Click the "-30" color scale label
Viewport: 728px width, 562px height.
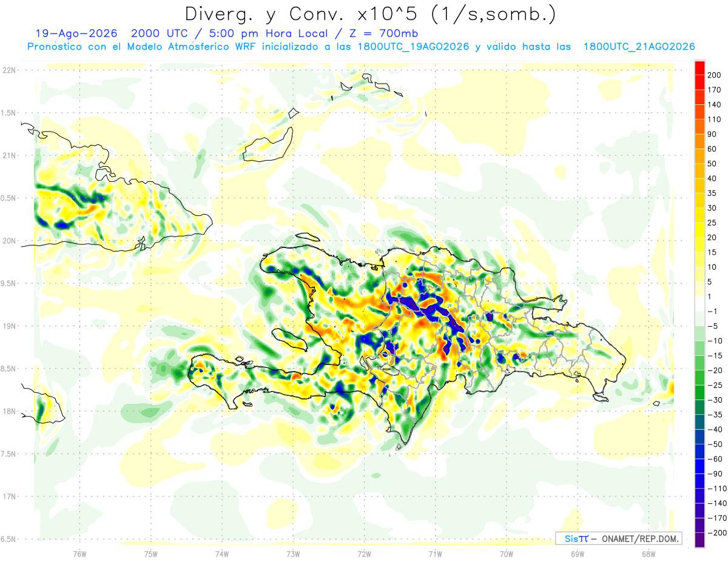[x=715, y=400]
